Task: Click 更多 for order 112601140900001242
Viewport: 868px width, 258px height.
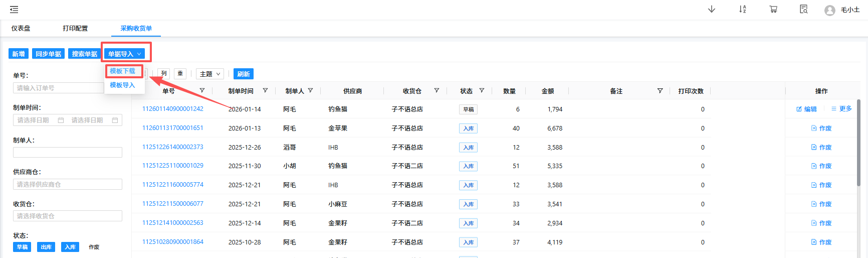Action: coord(841,109)
